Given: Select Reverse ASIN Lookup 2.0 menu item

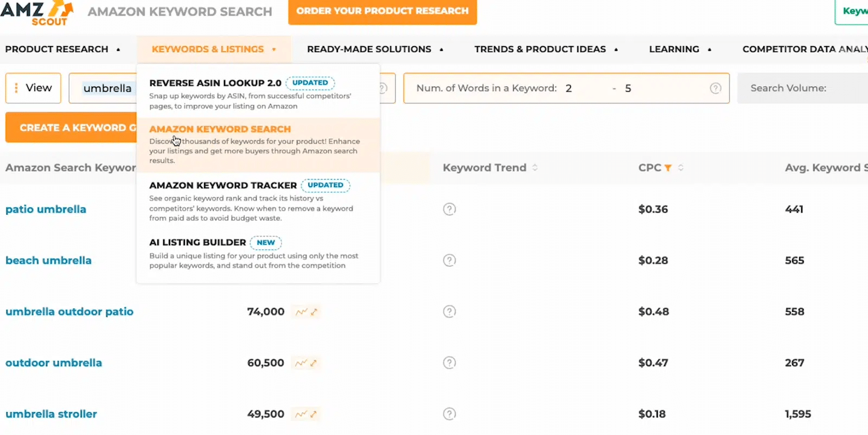Looking at the screenshot, I should click(x=215, y=83).
